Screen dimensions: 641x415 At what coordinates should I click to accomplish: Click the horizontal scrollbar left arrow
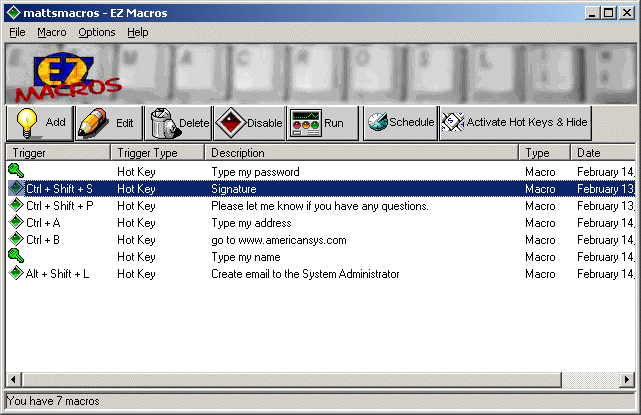pos(13,379)
